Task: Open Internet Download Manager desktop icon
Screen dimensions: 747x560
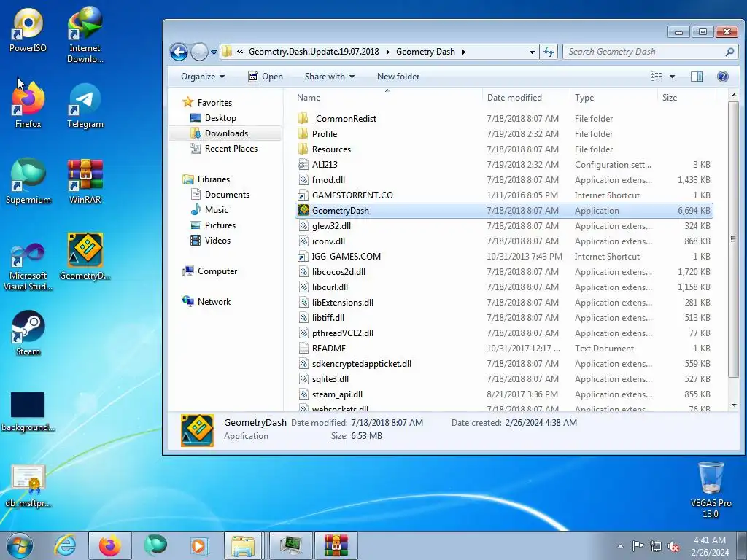Action: click(85, 35)
